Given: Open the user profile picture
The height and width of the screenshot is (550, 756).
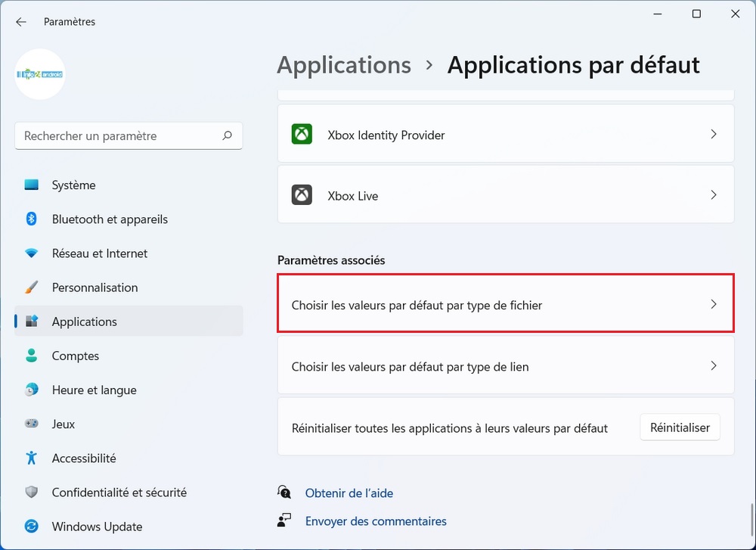Looking at the screenshot, I should coord(40,74).
